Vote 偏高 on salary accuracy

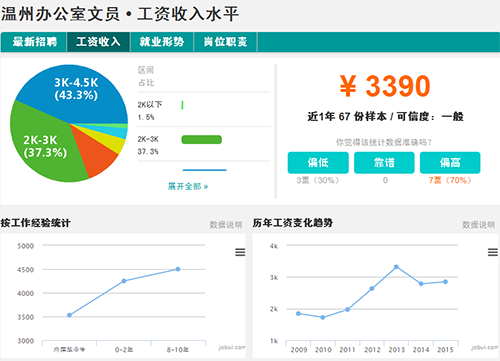450,163
